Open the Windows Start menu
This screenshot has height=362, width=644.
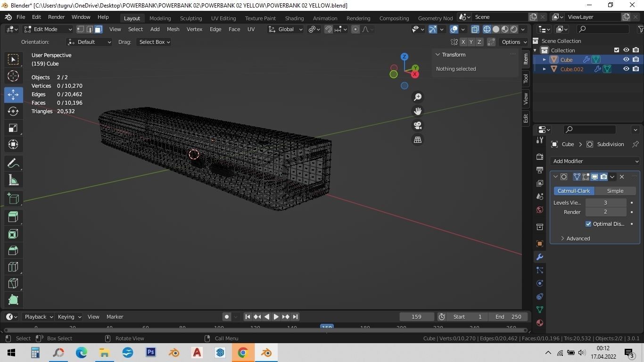11,353
